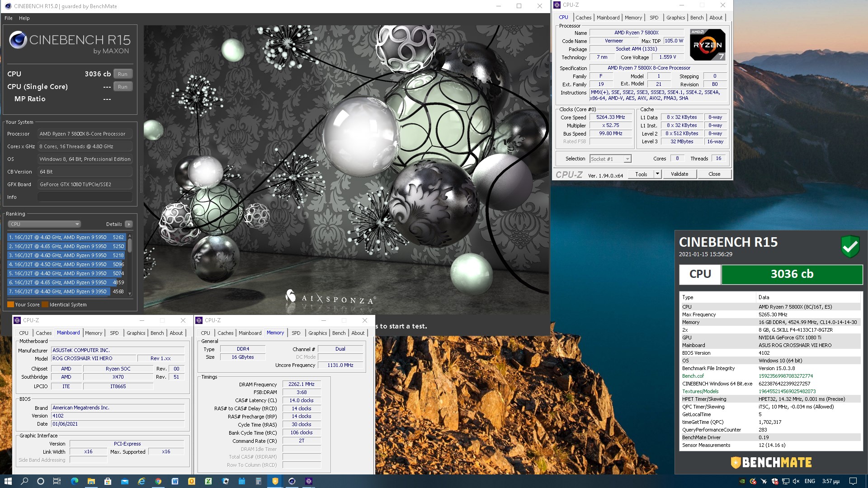The width and height of the screenshot is (868, 488).
Task: Open Graphics tab in Mainboard CPU-Z window
Action: (136, 333)
